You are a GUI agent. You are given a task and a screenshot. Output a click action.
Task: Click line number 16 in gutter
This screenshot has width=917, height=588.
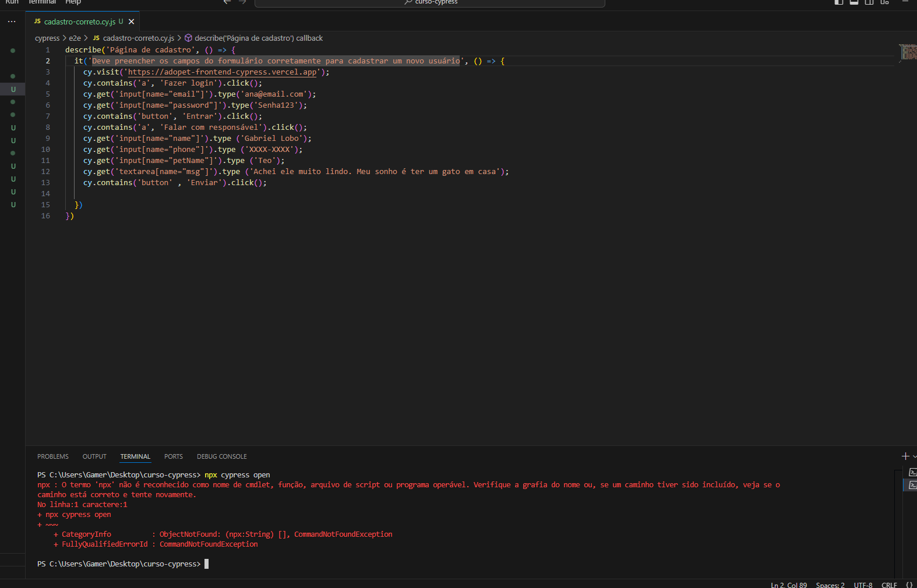click(x=45, y=216)
